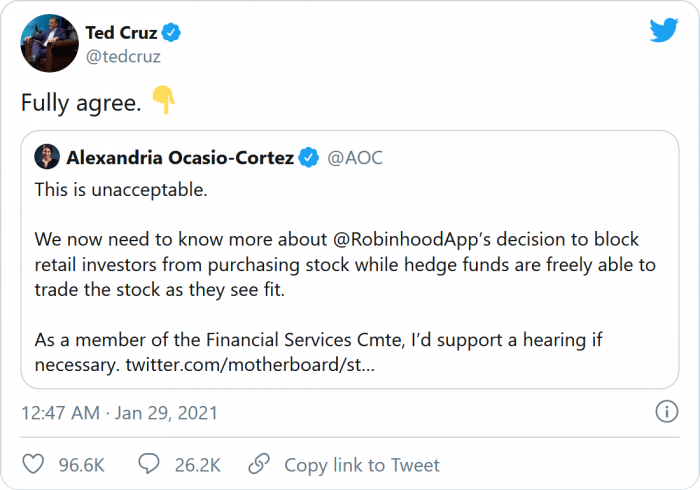Open Ted Cruz's profile picture

(x=49, y=44)
